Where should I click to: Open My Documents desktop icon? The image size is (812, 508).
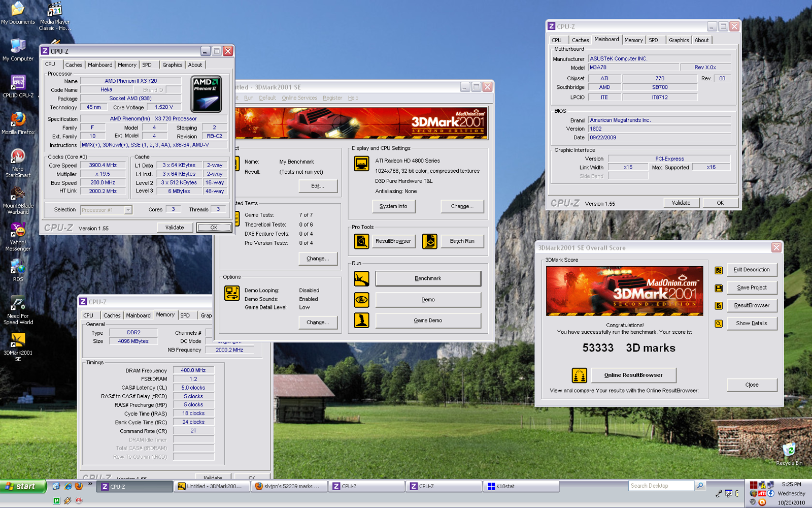(18, 13)
